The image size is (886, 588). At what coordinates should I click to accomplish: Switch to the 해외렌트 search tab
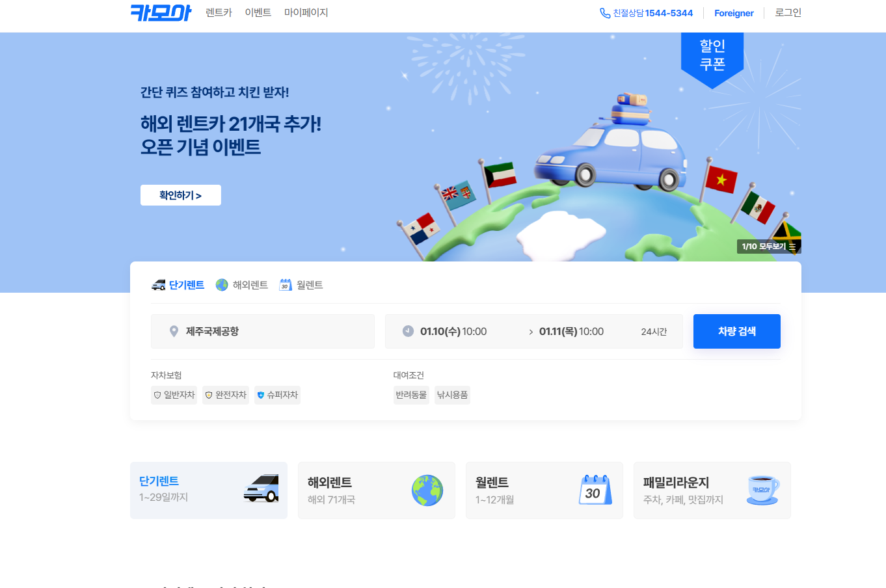241,284
